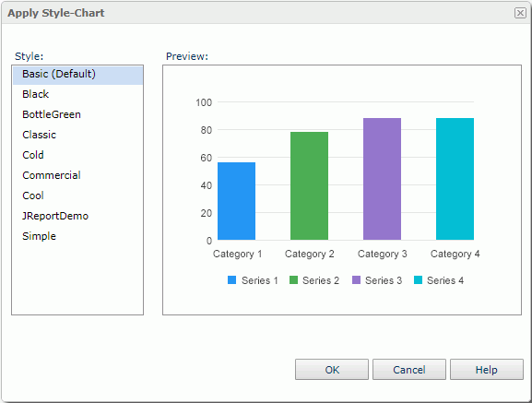532x403 pixels.
Task: Click the blue Category 1 bar
Action: click(236, 201)
